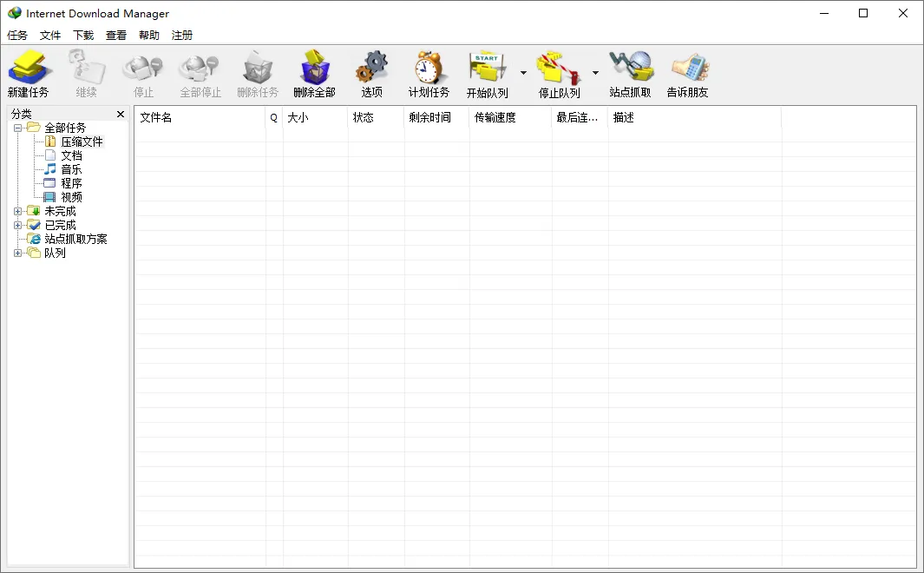This screenshot has width=924, height=573.
Task: Select the 未完成 folder
Action: 60,211
